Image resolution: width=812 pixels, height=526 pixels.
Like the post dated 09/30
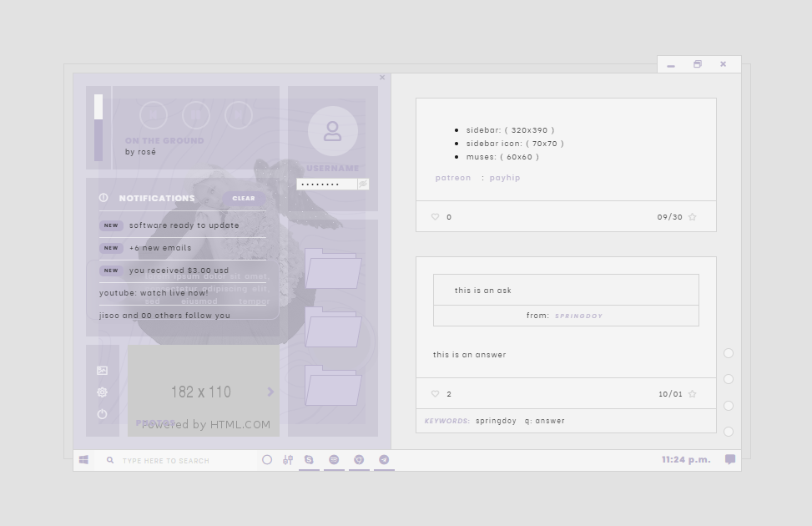pos(435,216)
